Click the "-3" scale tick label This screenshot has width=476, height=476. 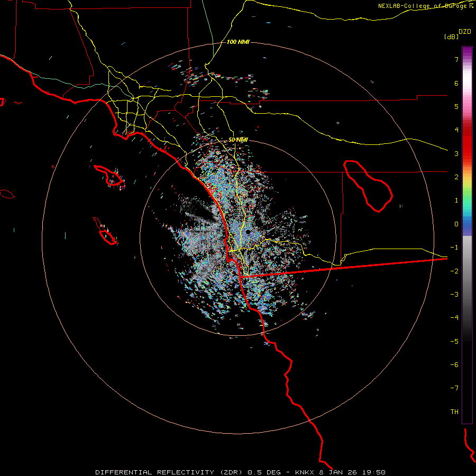pos(454,295)
